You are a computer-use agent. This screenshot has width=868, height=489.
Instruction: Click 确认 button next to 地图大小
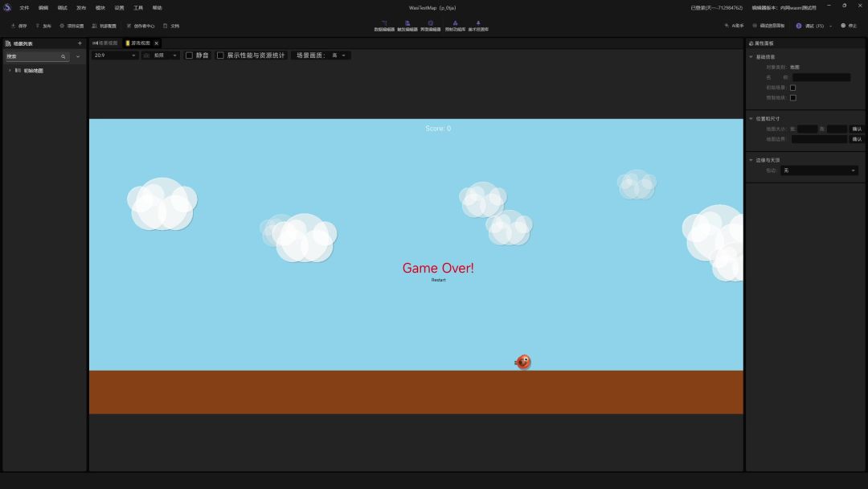coord(857,129)
